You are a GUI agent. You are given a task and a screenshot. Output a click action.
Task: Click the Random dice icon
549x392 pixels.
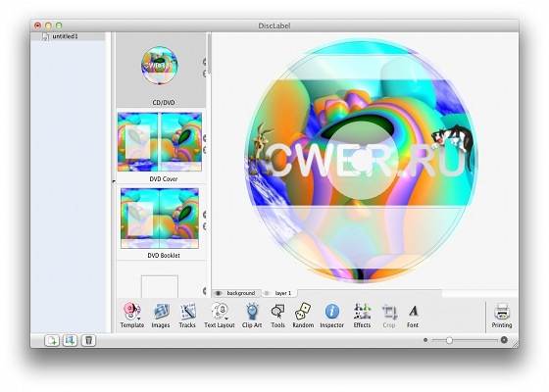303,312
